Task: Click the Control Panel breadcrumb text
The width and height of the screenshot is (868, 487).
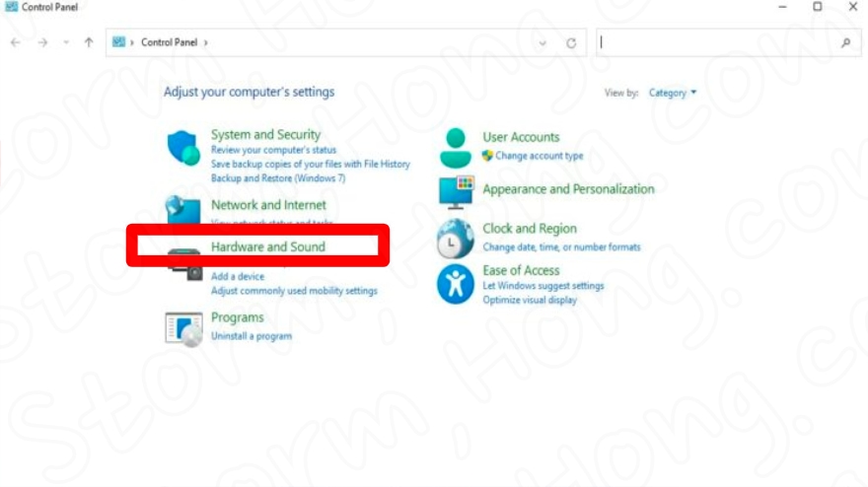Action: click(169, 42)
